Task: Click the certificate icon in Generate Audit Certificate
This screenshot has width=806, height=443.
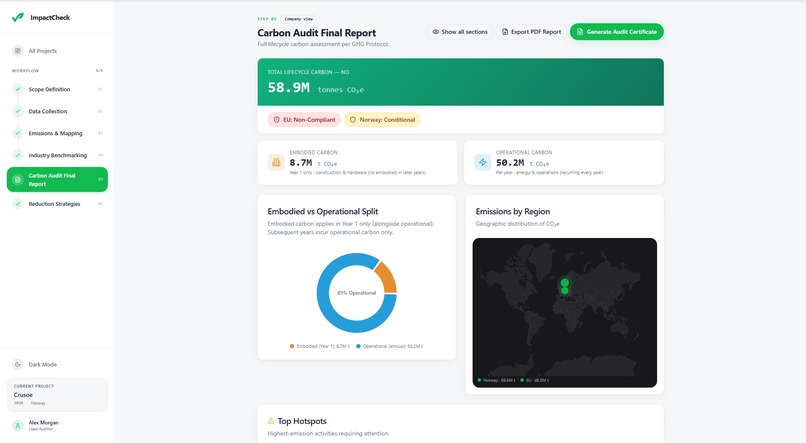Action: [x=580, y=32]
